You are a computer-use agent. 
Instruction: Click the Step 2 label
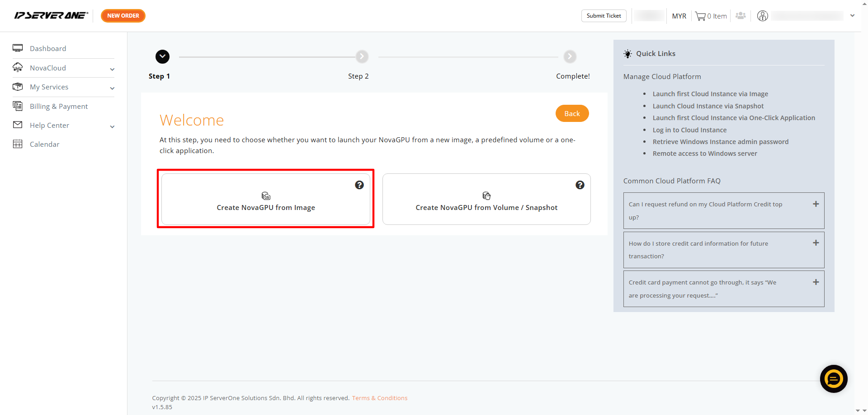tap(359, 76)
